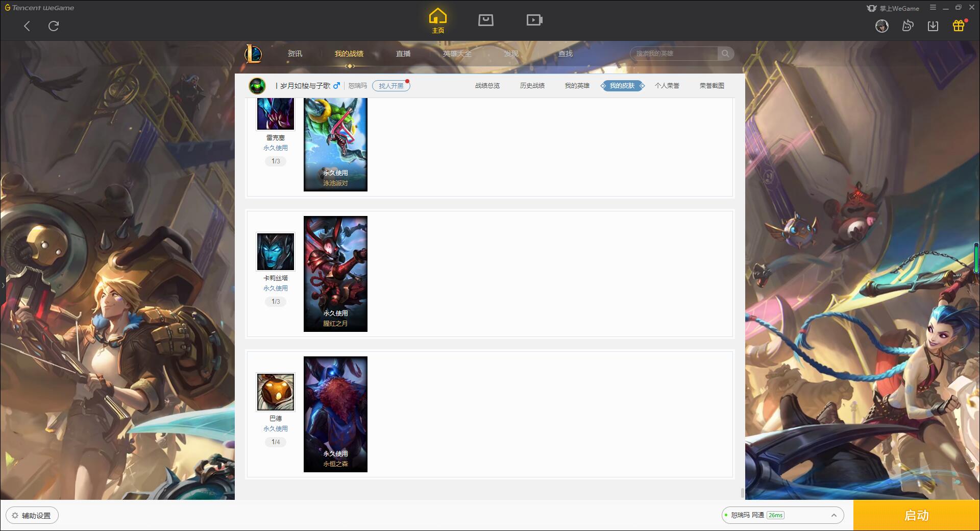Click the 雷克塞 champion name
This screenshot has height=531, width=980.
(276, 138)
